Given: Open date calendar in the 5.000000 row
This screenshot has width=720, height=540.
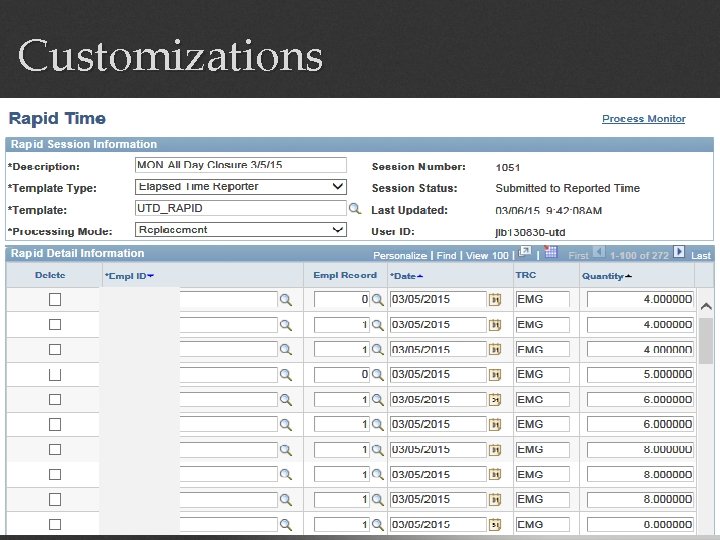Looking at the screenshot, I should 495,375.
